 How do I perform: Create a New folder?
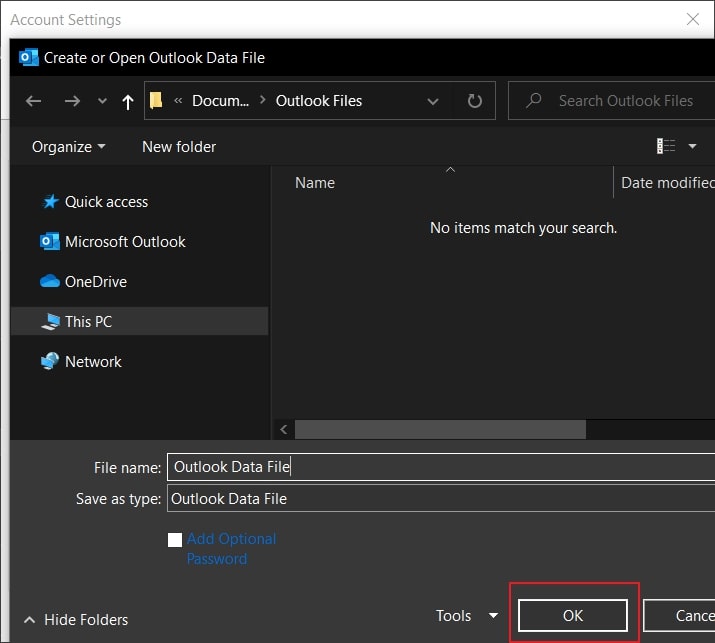coord(179,147)
